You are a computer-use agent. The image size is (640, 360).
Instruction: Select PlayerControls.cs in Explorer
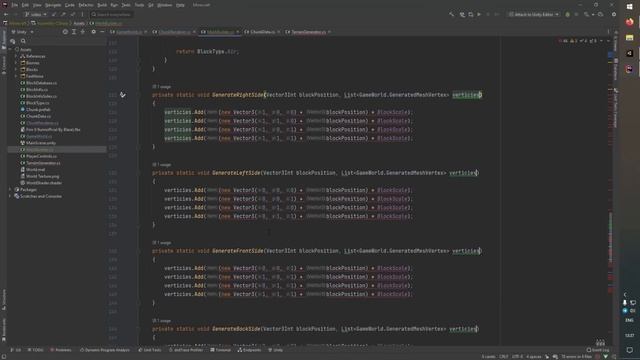tap(41, 156)
